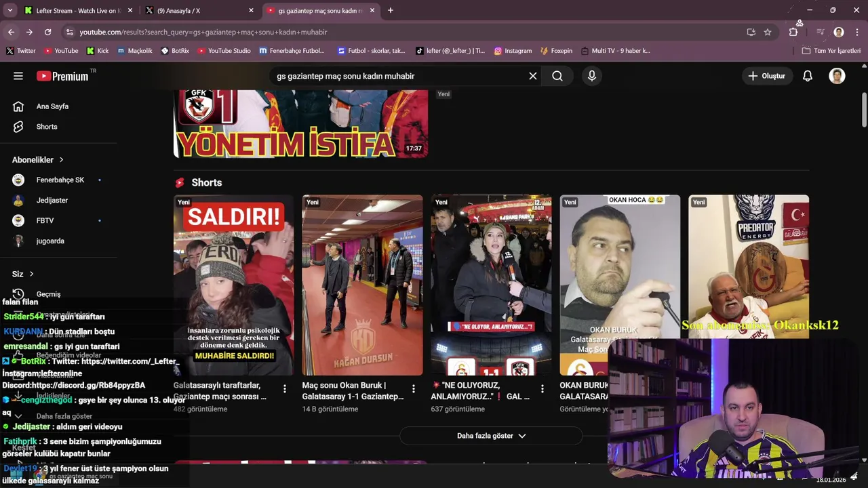Bookmark this page with the star
The width and height of the screenshot is (868, 488).
[768, 32]
